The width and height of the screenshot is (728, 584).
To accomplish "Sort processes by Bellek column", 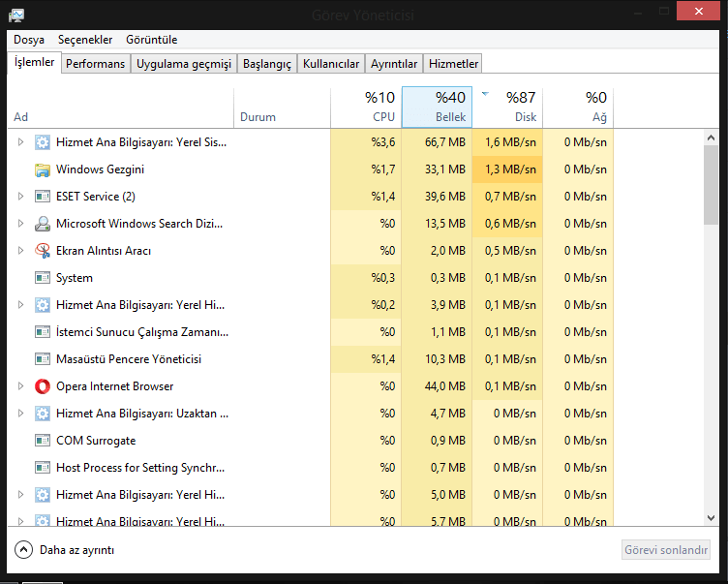I will pos(437,108).
